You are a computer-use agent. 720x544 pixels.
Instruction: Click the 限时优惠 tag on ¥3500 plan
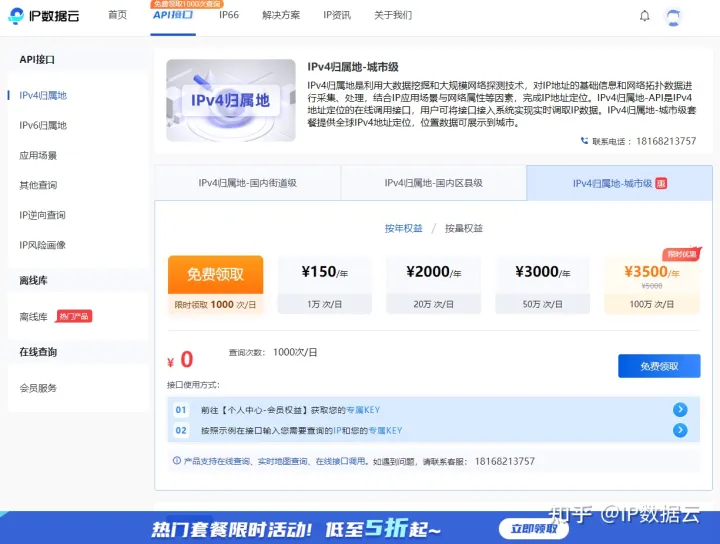(x=682, y=254)
